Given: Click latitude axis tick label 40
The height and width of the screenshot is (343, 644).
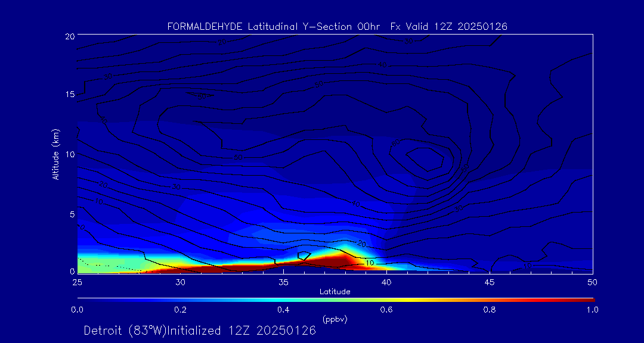Looking at the screenshot, I should click(x=386, y=282).
